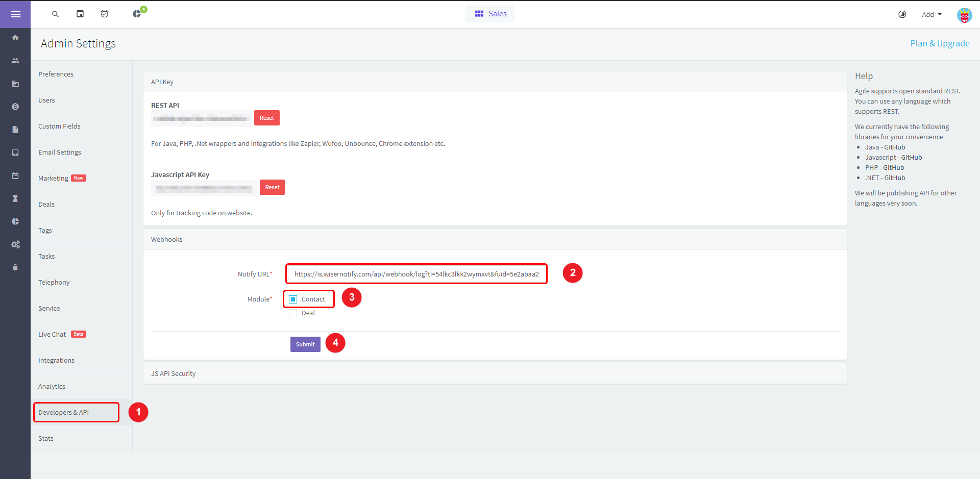Submit the webhook form

coord(305,344)
